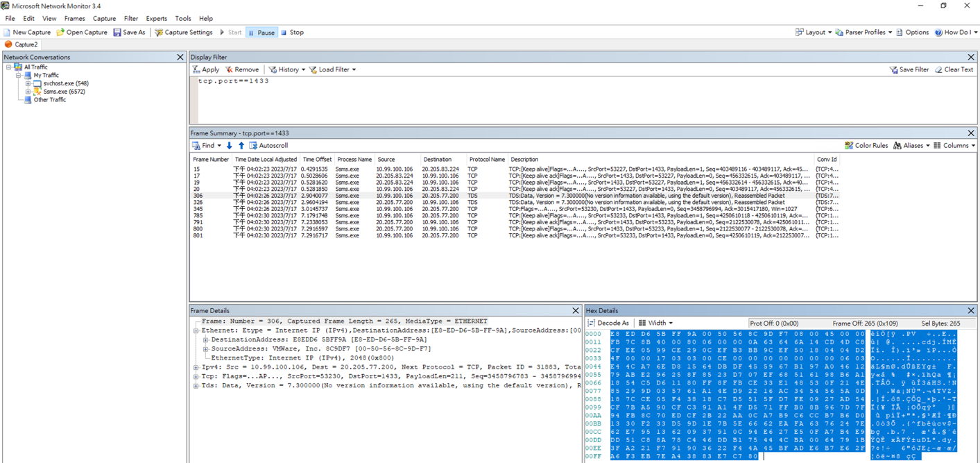Screen dimensions: 980x463
Task: Expand the SourceAddress node
Action: pos(206,349)
